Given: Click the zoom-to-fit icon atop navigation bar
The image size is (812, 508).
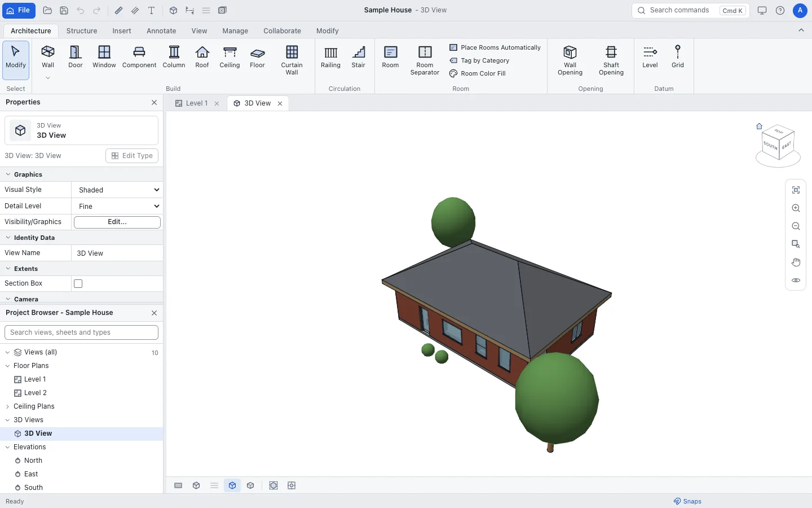Looking at the screenshot, I should (796, 190).
